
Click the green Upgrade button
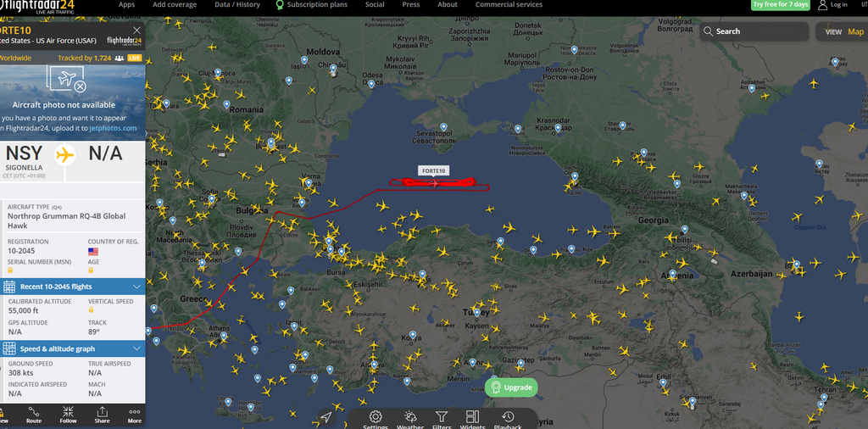[x=511, y=387]
